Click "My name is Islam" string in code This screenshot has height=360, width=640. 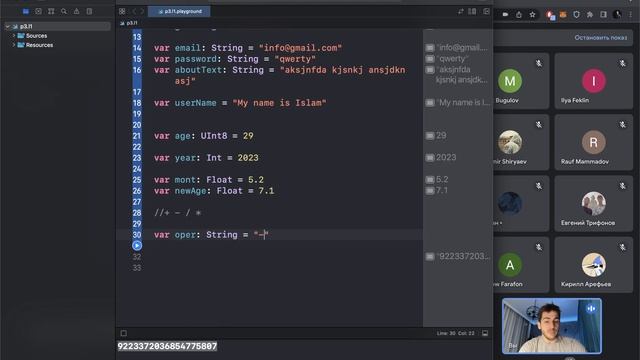coord(279,103)
